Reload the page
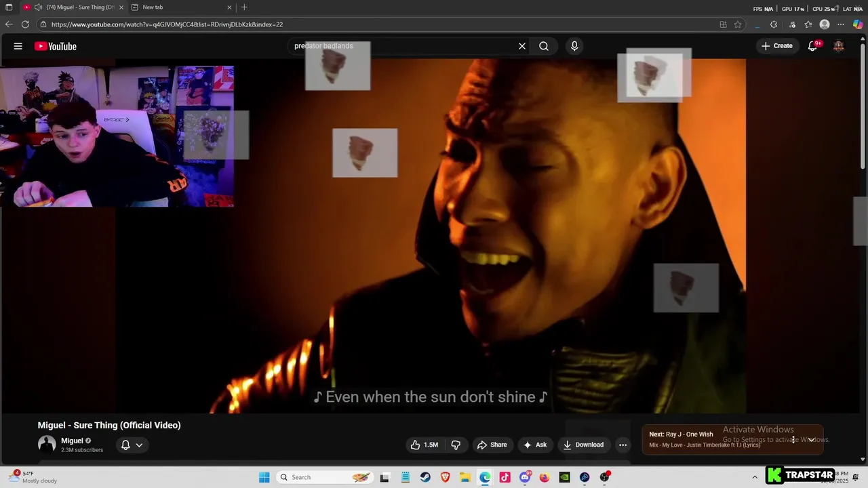The height and width of the screenshot is (488, 868). [x=25, y=24]
